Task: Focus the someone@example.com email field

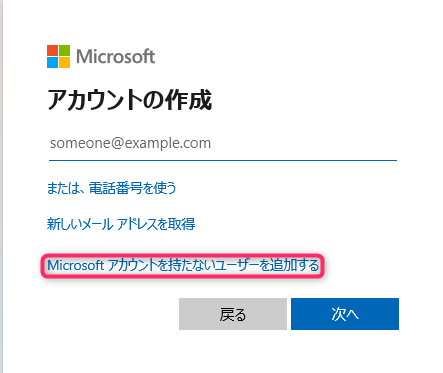Action: pos(223,143)
